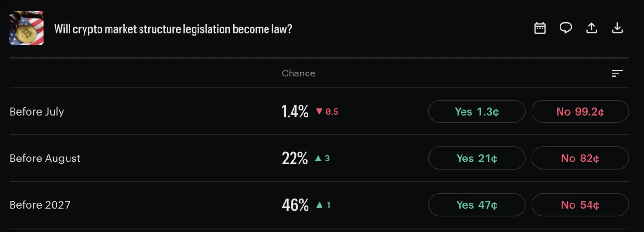Screen dimensions: 644x232
Task: Click the 1.4% chance value
Action: [295, 112]
